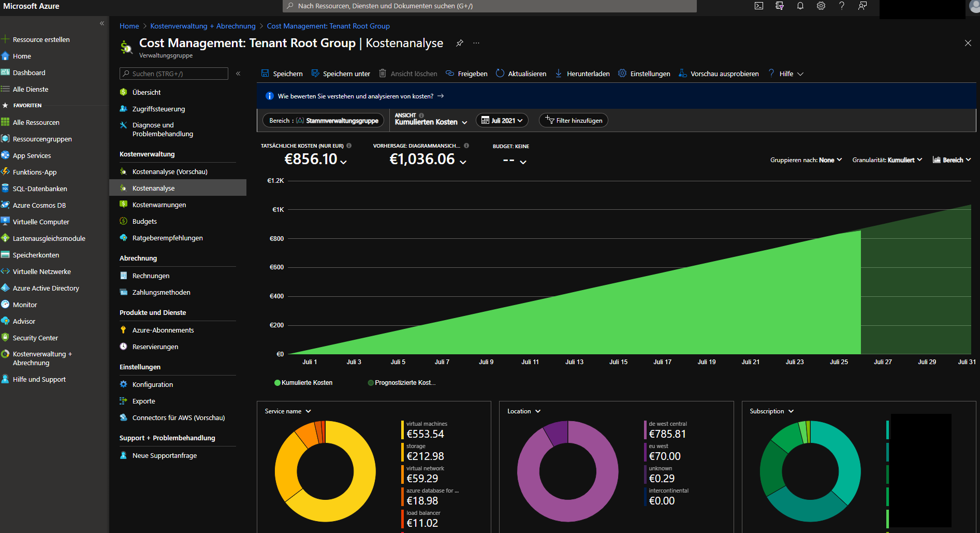Collapse the left Azure navigation sidebar
The image size is (980, 533).
(x=102, y=23)
